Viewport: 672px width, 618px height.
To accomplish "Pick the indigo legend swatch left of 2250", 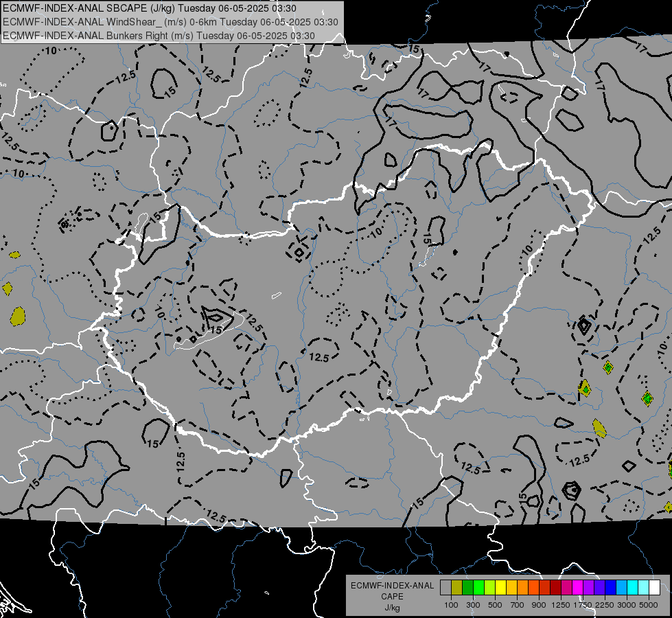I will (599, 588).
